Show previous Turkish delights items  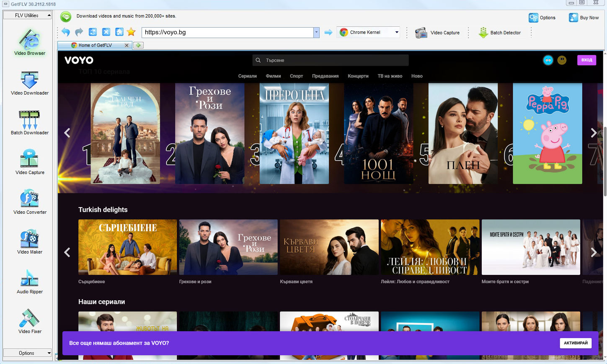67,252
